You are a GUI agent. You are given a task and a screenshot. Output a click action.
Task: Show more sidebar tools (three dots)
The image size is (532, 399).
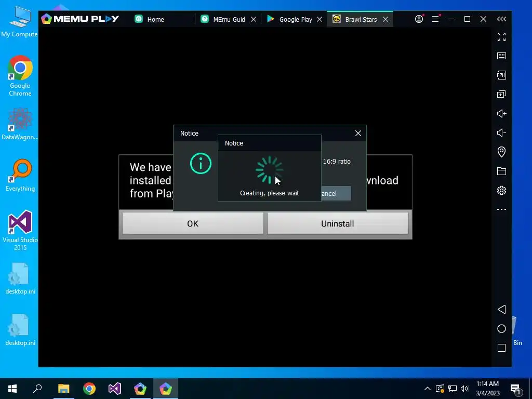(x=501, y=209)
